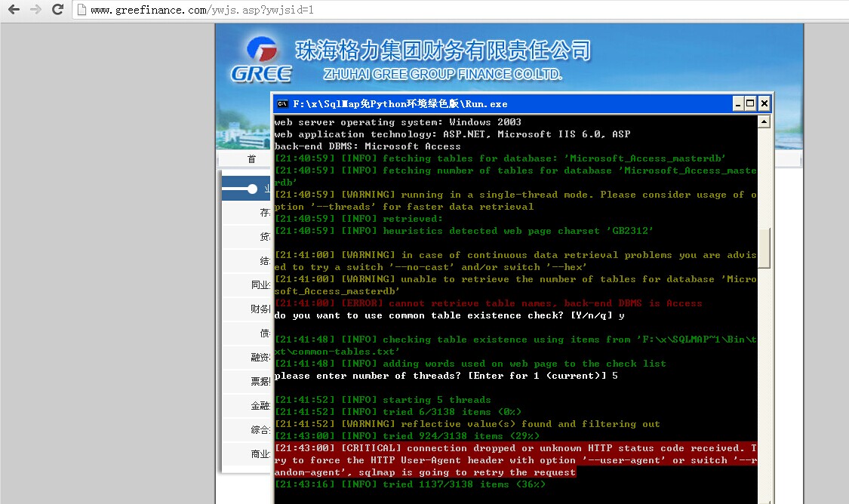Open the console window system menu icon
849x504 pixels.
click(x=282, y=103)
